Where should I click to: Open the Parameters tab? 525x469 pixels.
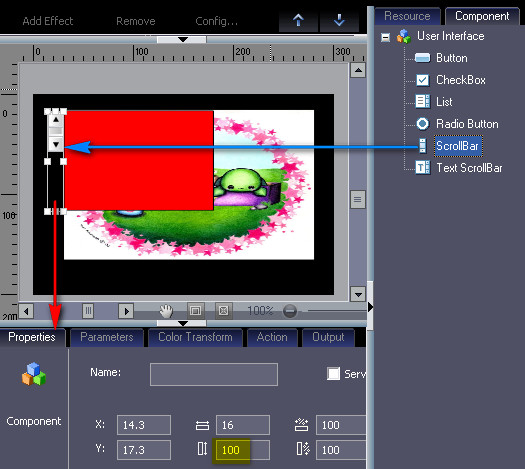click(x=107, y=337)
